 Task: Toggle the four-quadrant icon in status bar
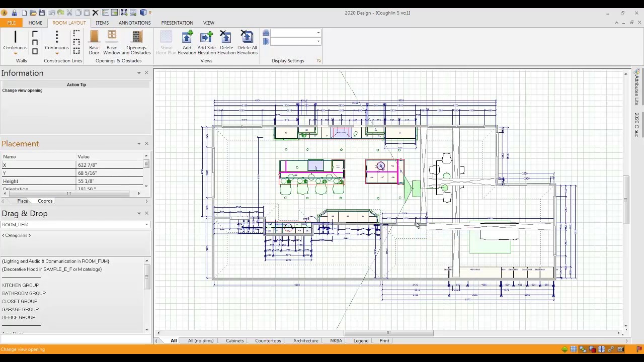[601, 349]
